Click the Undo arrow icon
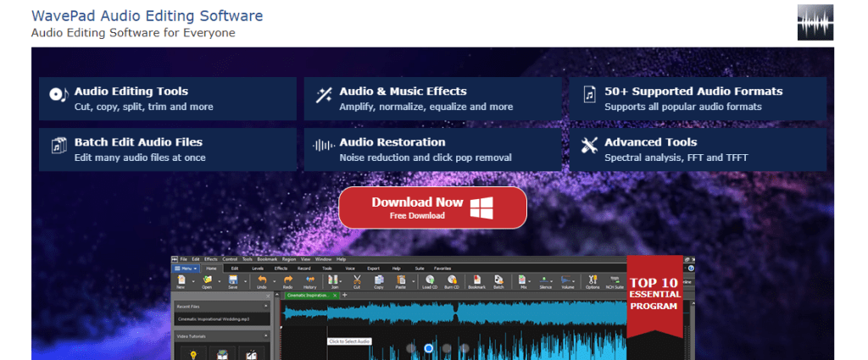The width and height of the screenshot is (868, 360). 262,280
